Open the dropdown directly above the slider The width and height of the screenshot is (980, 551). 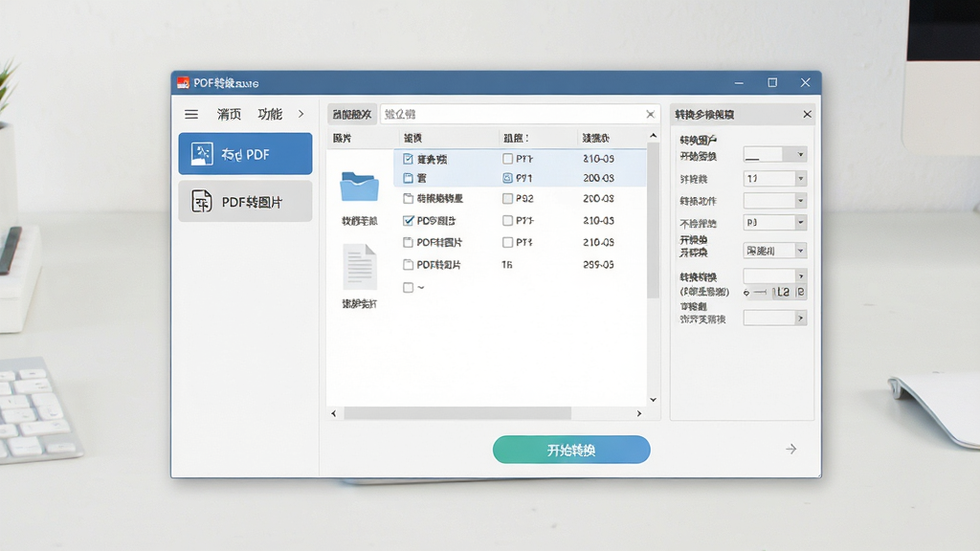774,275
